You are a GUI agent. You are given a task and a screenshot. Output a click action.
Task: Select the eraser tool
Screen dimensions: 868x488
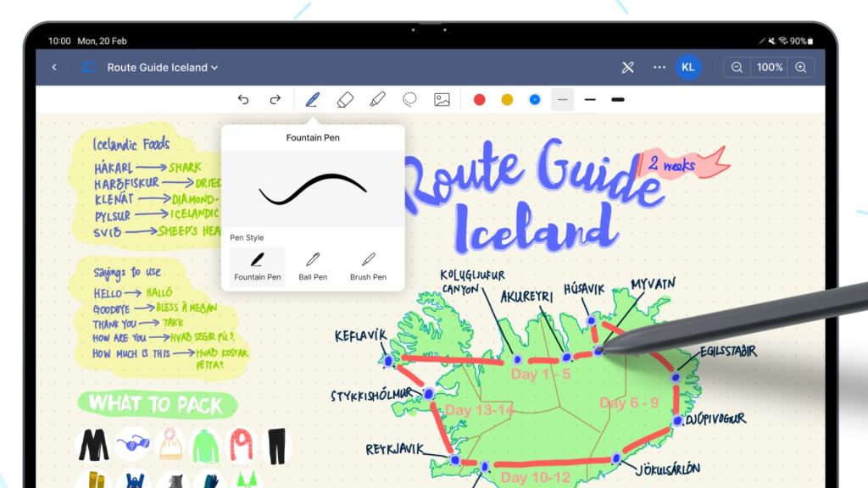(344, 100)
